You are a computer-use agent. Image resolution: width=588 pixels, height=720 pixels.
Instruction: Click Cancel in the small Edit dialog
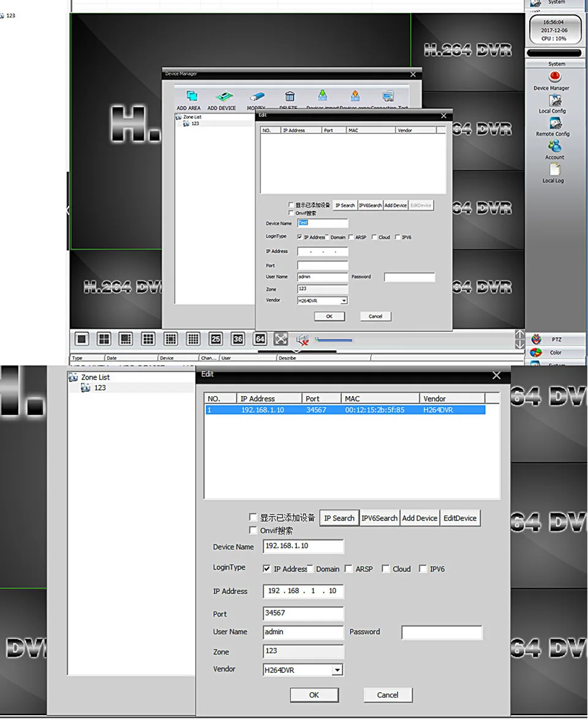pos(375,317)
